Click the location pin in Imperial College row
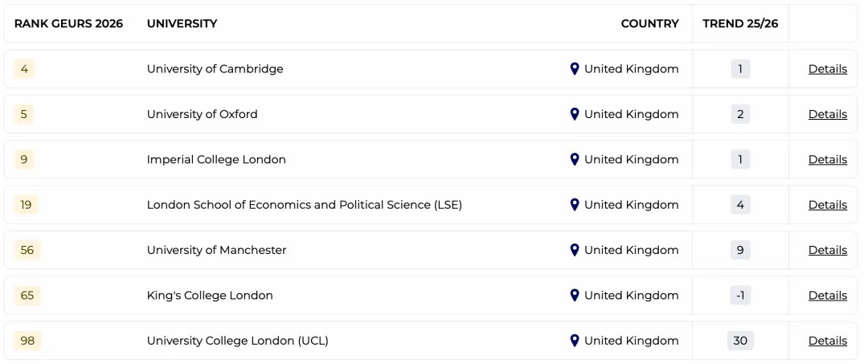 575,159
